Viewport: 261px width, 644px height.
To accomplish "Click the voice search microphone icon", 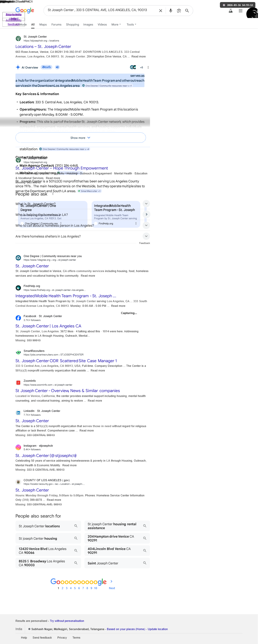I will [x=170, y=11].
